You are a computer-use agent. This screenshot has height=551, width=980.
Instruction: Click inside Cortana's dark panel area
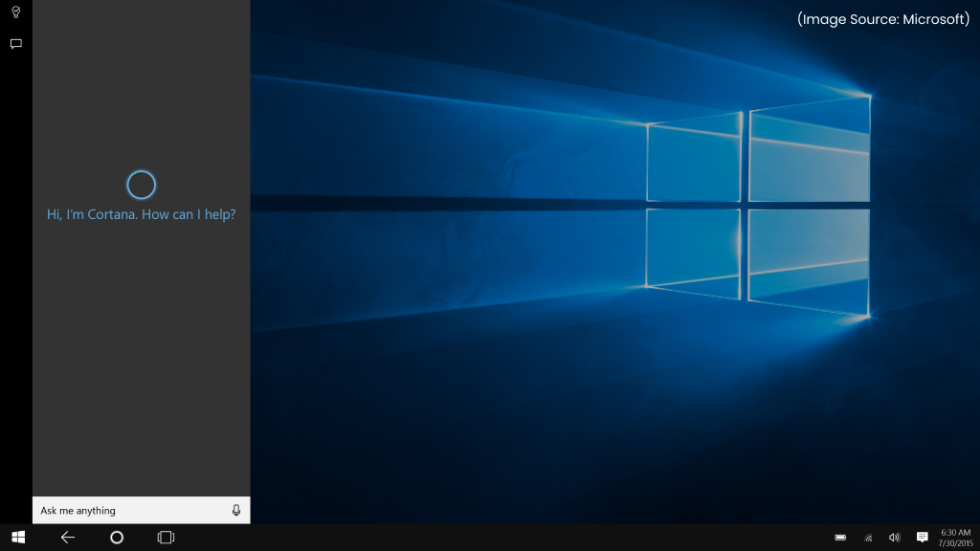pyautogui.click(x=141, y=364)
